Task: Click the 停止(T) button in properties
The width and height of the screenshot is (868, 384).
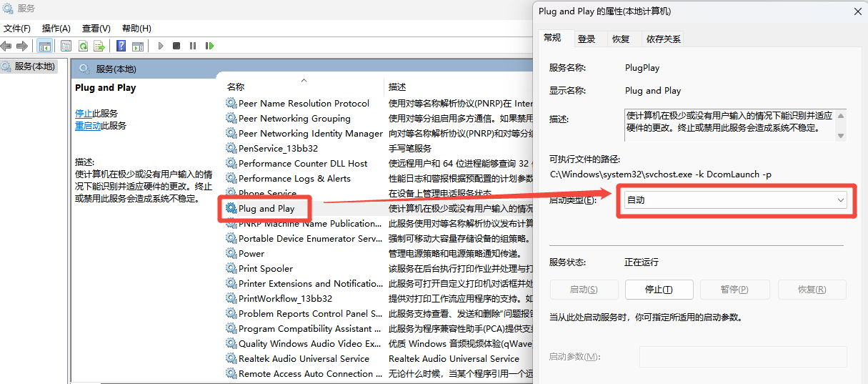Action: coord(659,290)
